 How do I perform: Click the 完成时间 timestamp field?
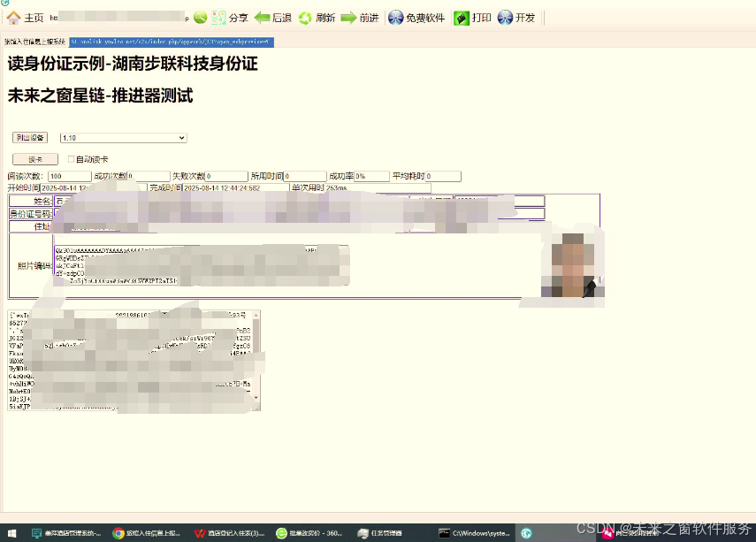[x=235, y=187]
